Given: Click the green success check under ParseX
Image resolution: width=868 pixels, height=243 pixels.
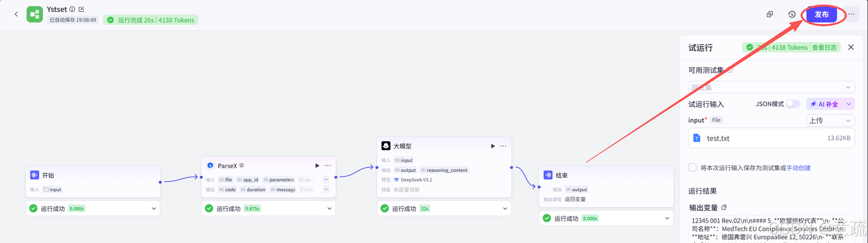Looking at the screenshot, I should tap(209, 209).
